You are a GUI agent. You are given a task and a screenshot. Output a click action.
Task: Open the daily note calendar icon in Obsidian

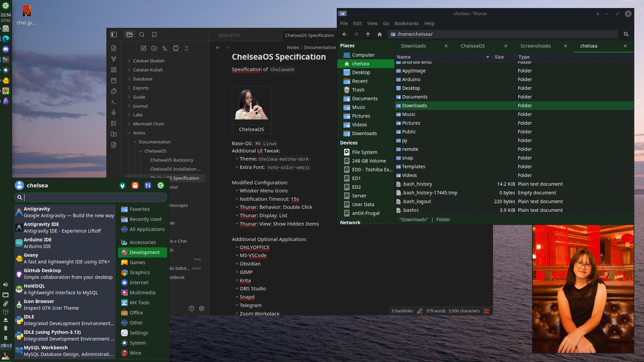114,80
